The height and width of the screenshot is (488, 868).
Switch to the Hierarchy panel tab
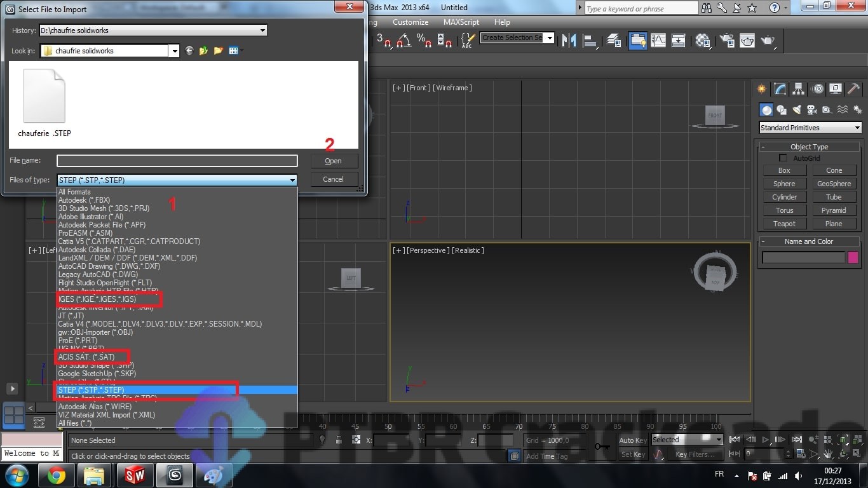799,89
